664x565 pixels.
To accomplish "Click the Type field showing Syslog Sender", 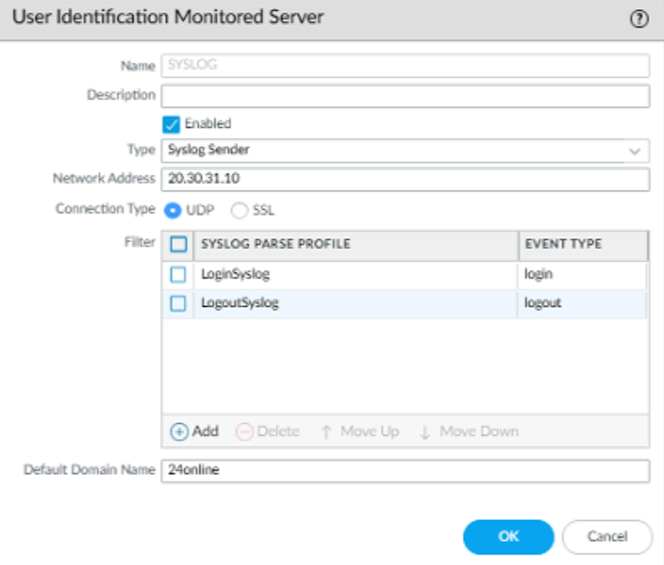I will tap(405, 151).
